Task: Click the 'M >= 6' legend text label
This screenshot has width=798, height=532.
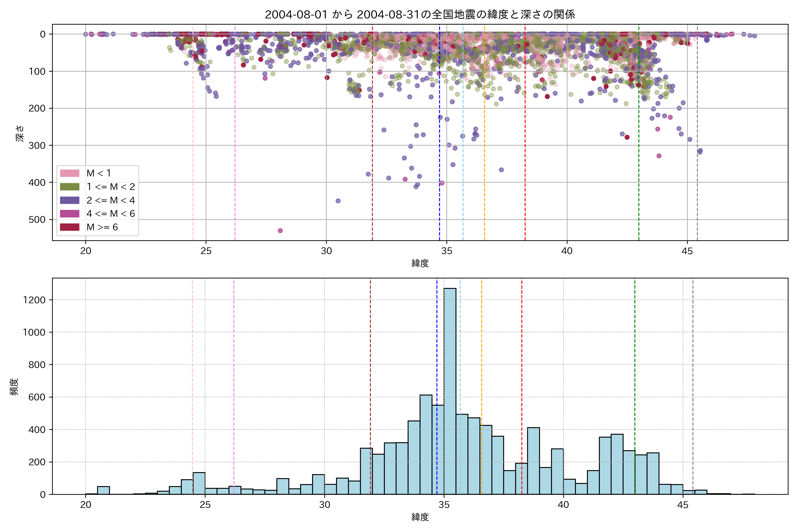Action: tap(102, 227)
